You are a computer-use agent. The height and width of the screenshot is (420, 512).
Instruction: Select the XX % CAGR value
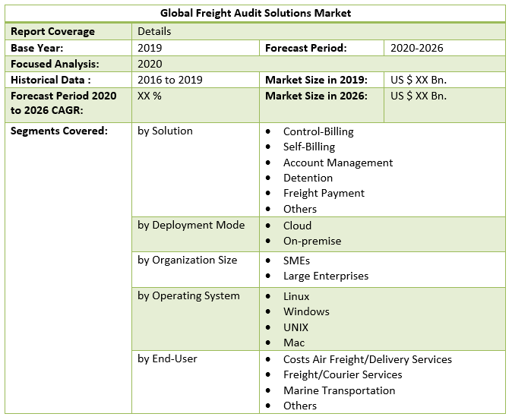(148, 96)
